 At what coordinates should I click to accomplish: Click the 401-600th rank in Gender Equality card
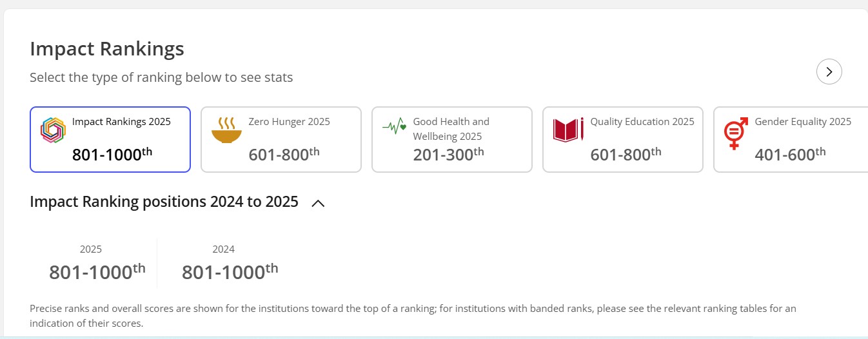tap(790, 154)
